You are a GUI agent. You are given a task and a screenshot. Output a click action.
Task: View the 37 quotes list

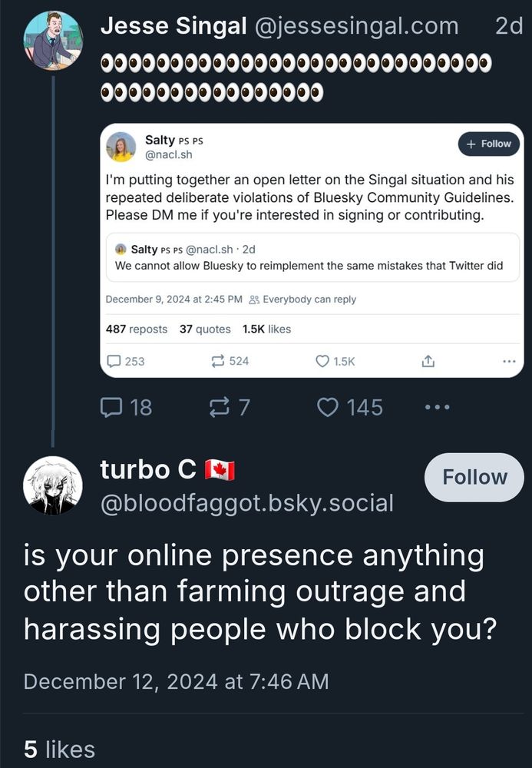click(x=205, y=329)
